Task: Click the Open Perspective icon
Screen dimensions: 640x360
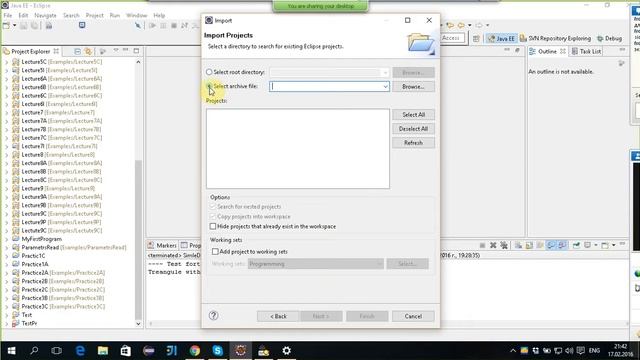Action: [x=476, y=38]
